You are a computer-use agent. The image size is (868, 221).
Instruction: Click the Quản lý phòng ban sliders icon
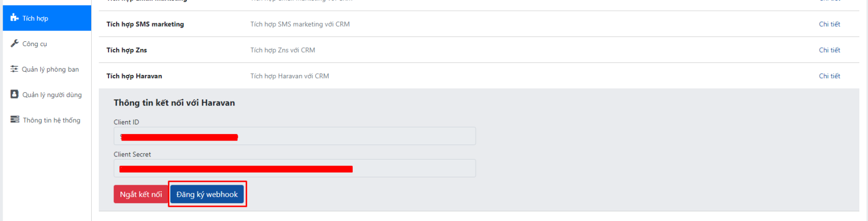[x=15, y=69]
